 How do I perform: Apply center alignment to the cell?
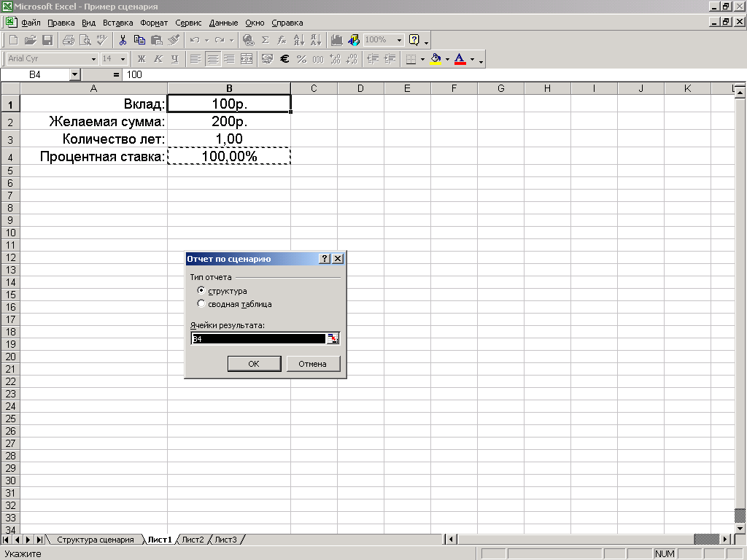212,58
